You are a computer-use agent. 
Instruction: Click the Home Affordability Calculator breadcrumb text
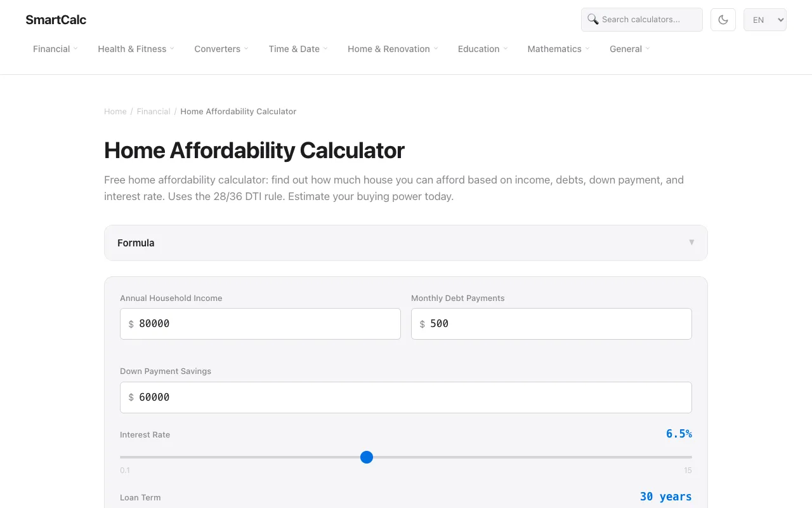click(x=239, y=111)
